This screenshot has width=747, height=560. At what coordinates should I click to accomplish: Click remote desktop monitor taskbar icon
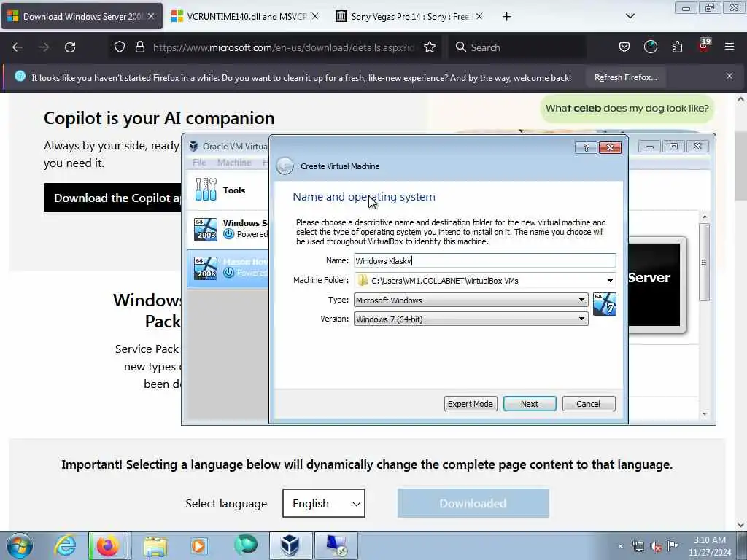point(336,545)
